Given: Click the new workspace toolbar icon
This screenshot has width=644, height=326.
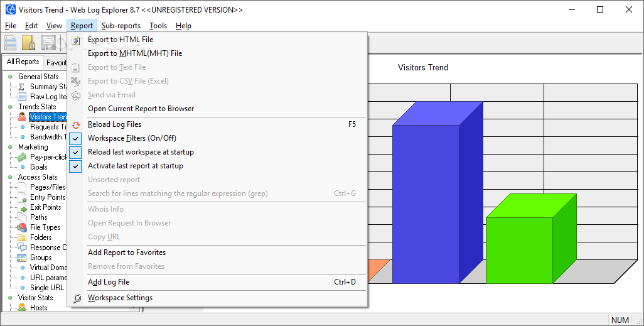Looking at the screenshot, I should point(10,43).
